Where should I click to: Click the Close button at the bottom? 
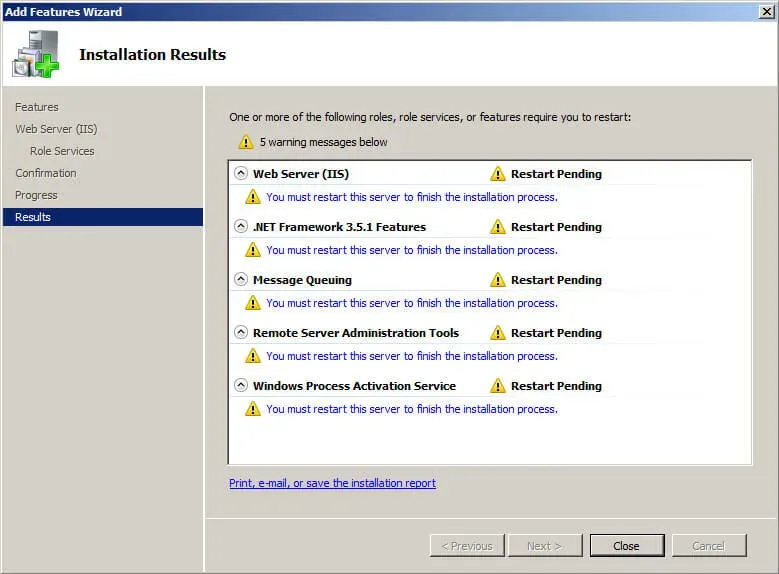coord(627,546)
